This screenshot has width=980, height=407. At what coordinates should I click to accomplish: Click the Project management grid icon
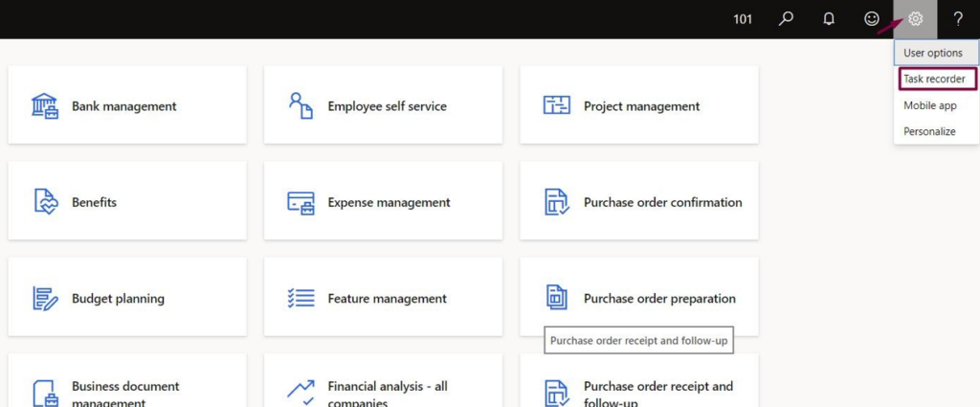coord(557,105)
